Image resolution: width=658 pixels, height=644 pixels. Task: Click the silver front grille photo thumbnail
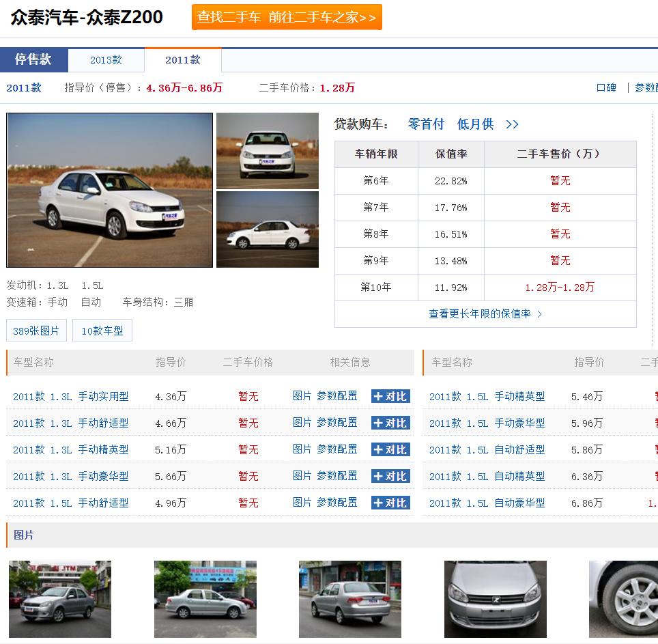tap(495, 599)
